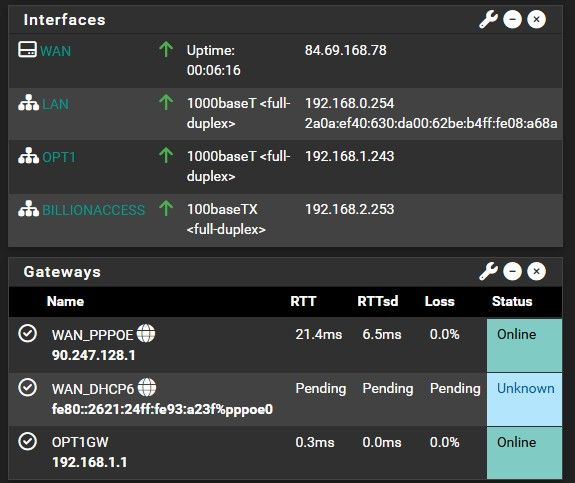Open the WAN interface link
The height and width of the screenshot is (483, 575).
(x=56, y=51)
